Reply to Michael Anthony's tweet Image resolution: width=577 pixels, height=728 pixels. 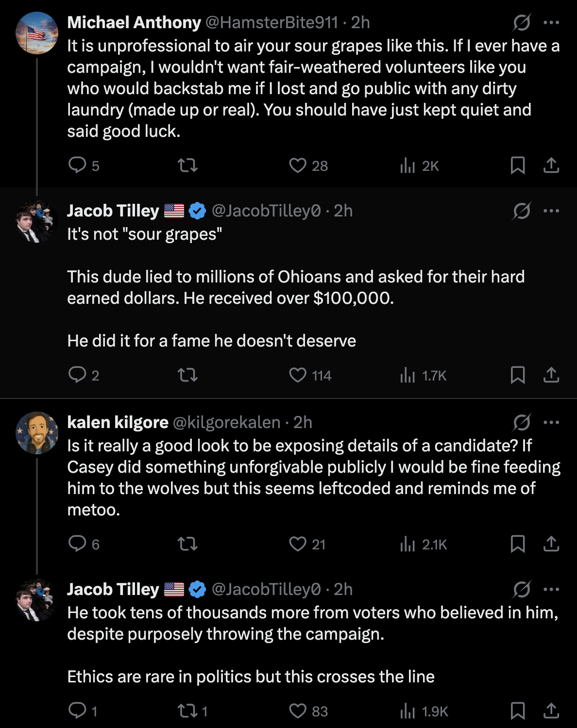[x=77, y=165]
